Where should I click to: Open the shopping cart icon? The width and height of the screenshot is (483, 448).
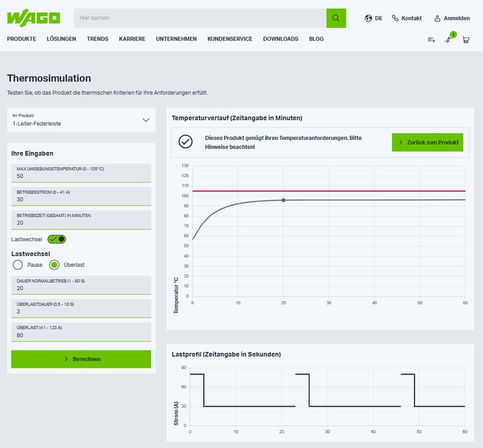pyautogui.click(x=465, y=39)
